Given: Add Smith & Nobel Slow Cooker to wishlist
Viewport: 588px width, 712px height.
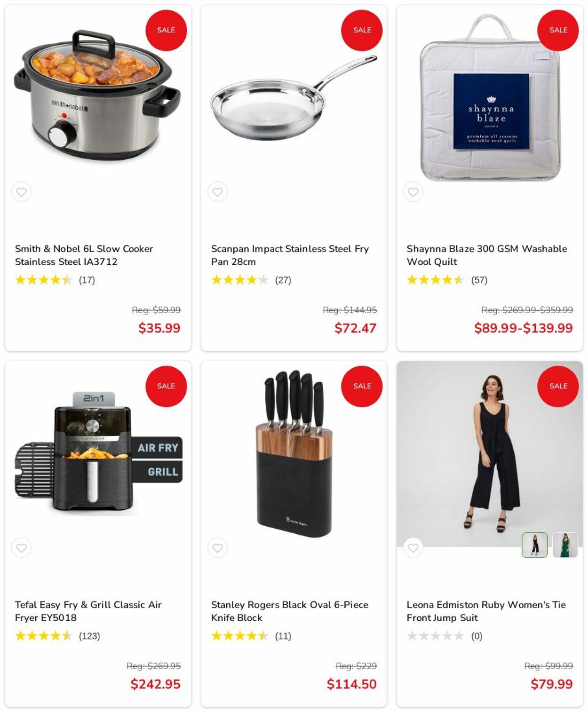Looking at the screenshot, I should click(22, 192).
